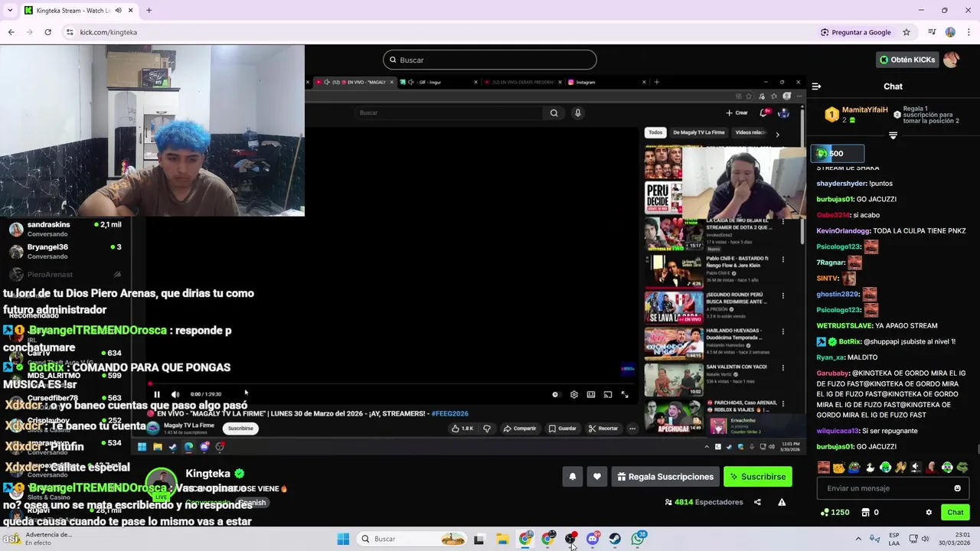Select De Magaly TV La Firme chip
Image resolution: width=980 pixels, height=551 pixels.
click(698, 132)
